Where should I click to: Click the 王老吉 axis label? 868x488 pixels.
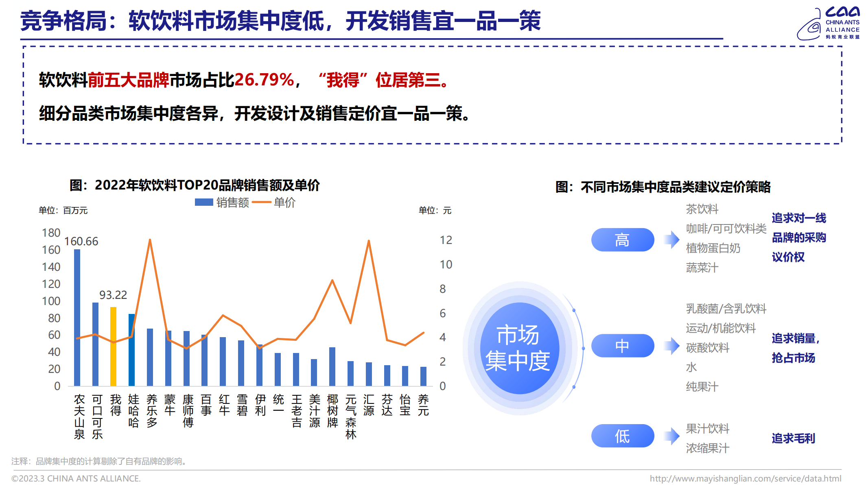[297, 411]
